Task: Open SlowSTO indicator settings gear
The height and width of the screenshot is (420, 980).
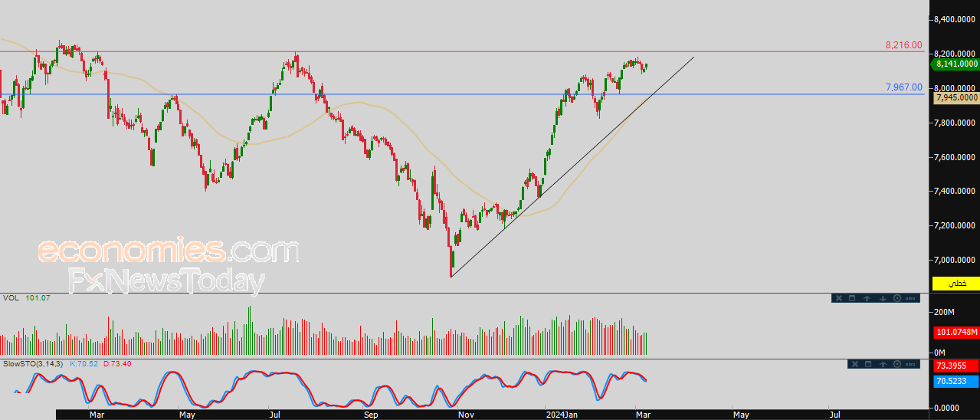Action: [x=897, y=364]
